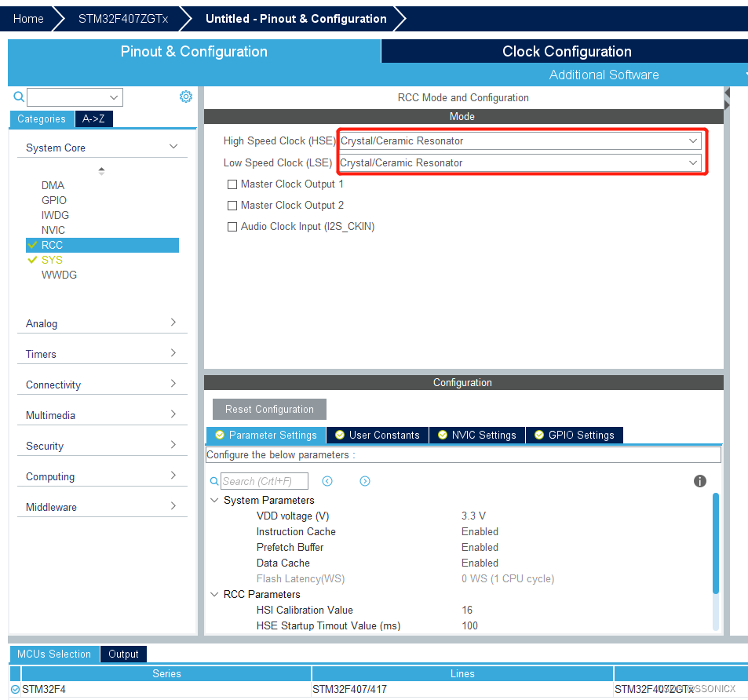This screenshot has height=700, width=748.
Task: Open the High Speed Clock (HSE) dropdown
Action: 520,140
